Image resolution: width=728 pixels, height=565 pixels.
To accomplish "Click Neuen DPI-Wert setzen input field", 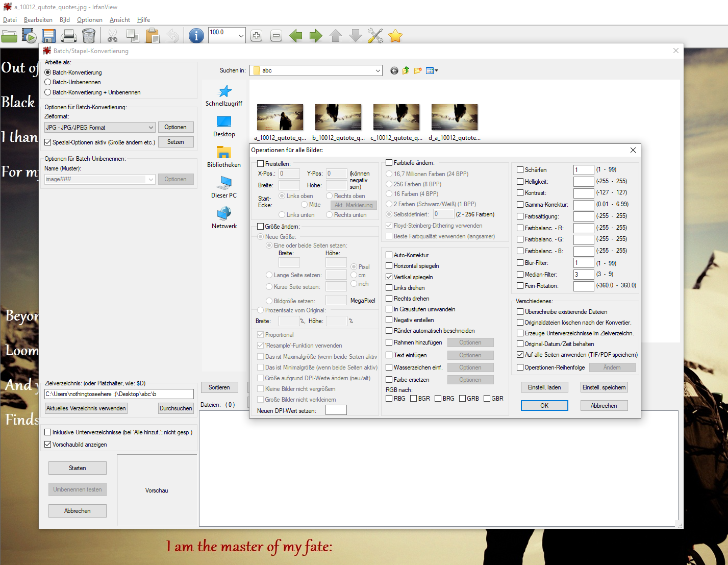I will 336,410.
